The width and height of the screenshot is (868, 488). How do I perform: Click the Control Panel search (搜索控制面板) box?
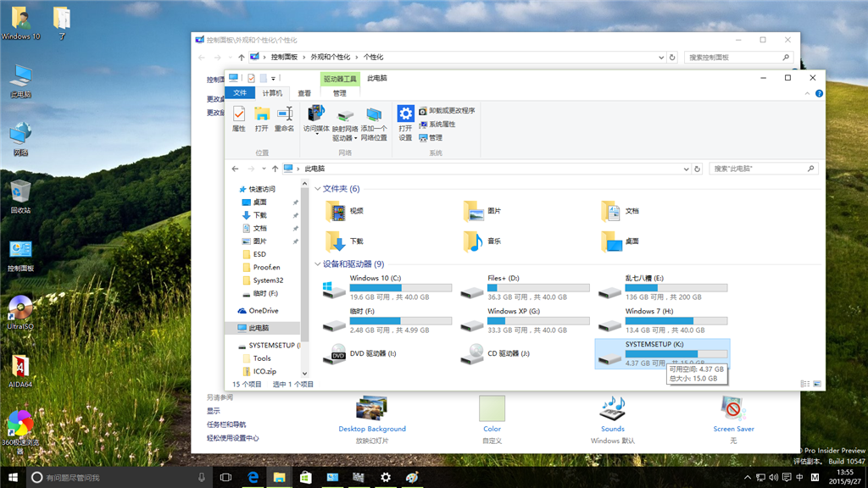pyautogui.click(x=739, y=57)
